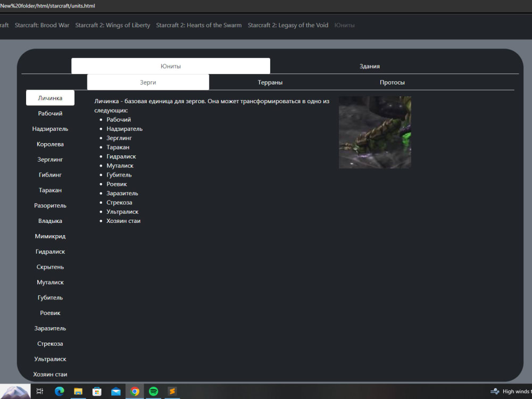Click the Юниты navbar link

(x=344, y=25)
